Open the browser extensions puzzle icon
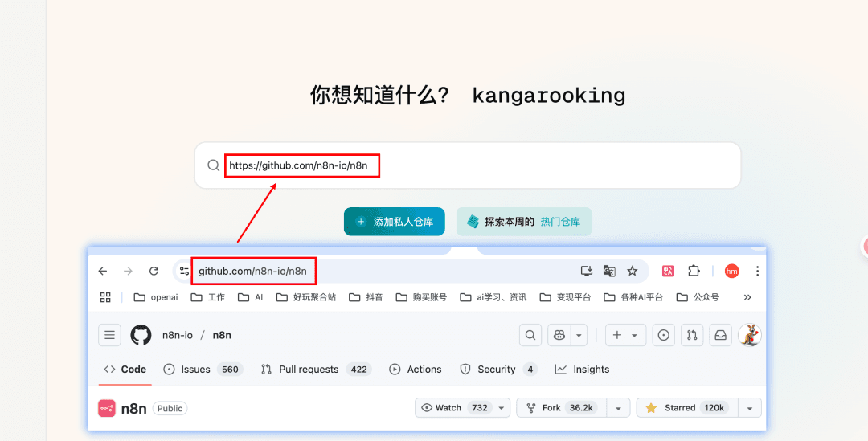 pos(694,272)
